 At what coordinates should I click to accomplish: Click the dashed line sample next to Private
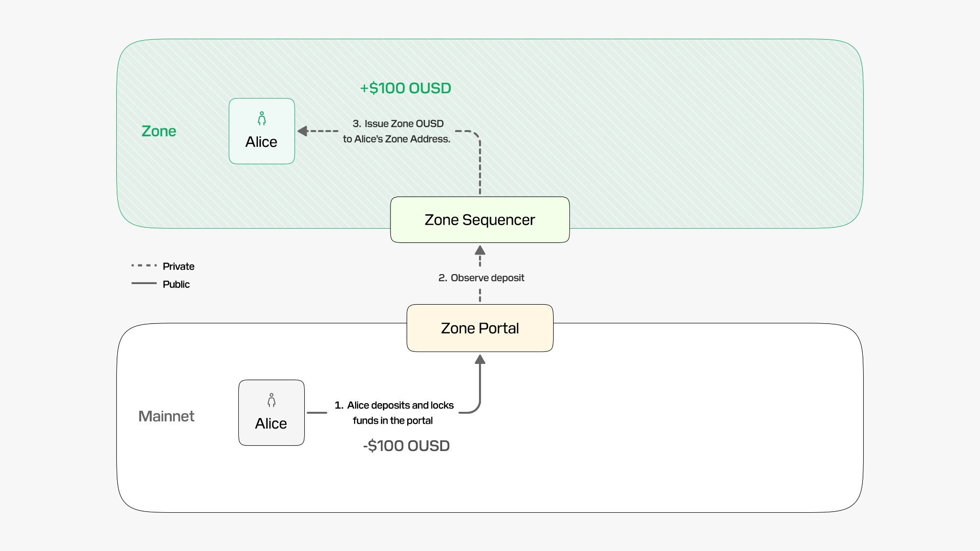[x=144, y=265]
